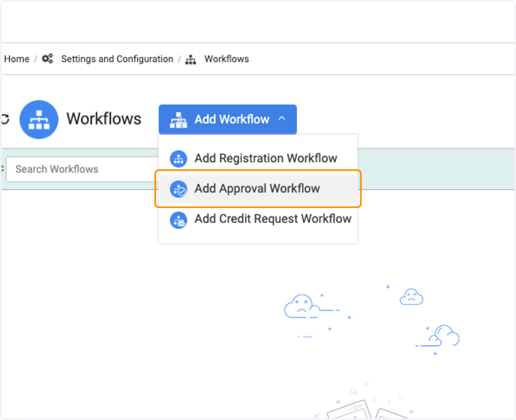Open Settings and Configuration breadcrumb link
Screen dimensions: 516x420
(x=117, y=59)
